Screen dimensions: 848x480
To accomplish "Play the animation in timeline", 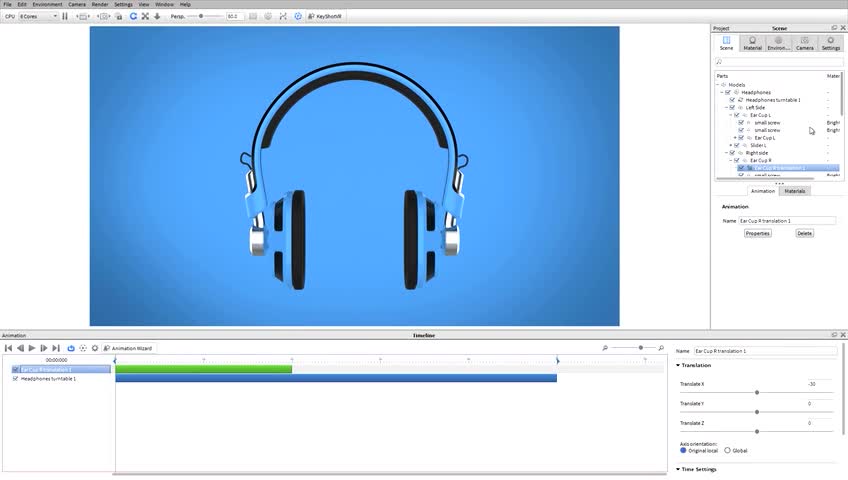I will coord(32,348).
